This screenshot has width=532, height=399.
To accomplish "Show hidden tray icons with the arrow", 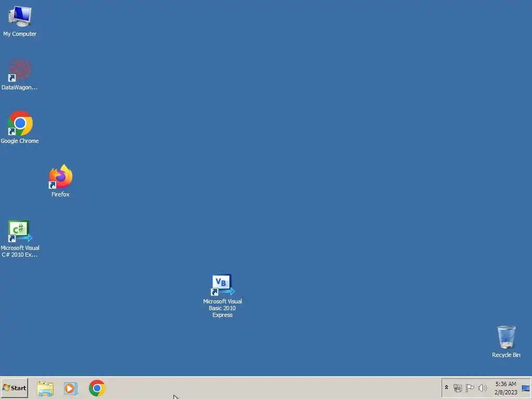I will tap(446, 388).
